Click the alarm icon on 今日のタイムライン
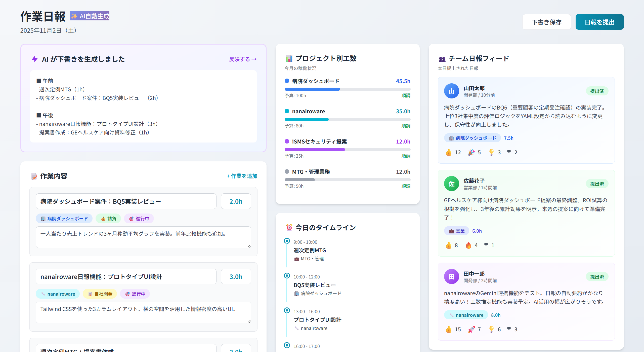This screenshot has height=352, width=644. 289,227
